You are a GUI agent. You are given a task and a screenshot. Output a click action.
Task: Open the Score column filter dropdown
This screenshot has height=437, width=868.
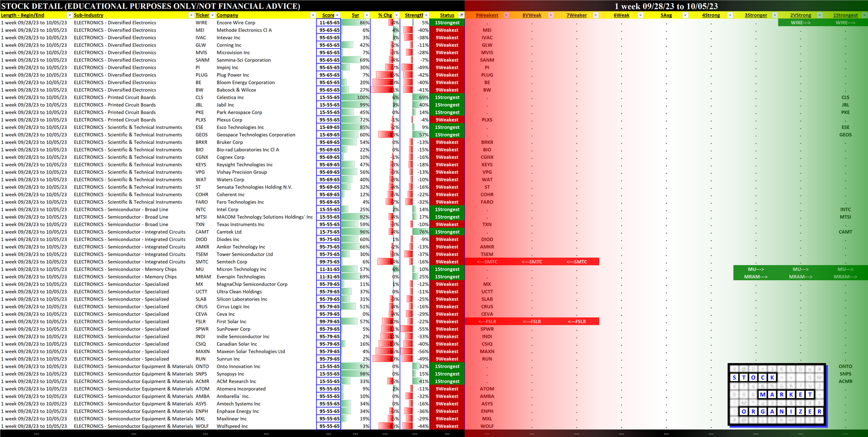[338, 15]
